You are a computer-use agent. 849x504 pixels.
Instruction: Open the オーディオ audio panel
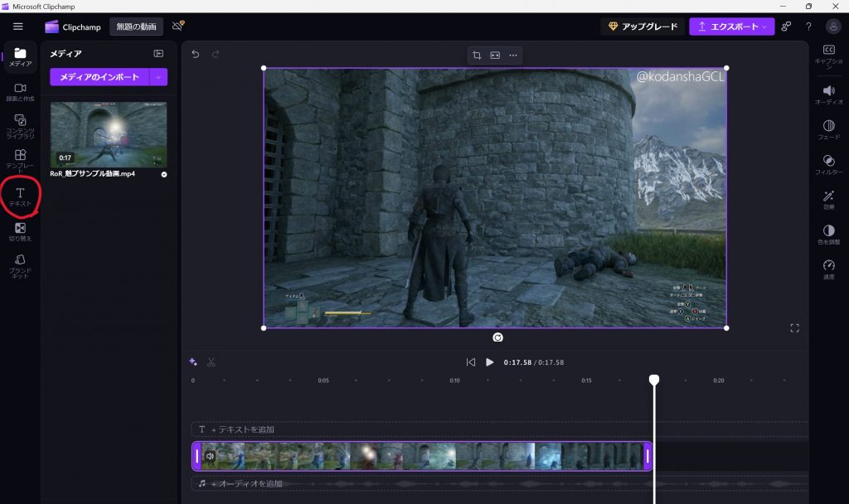[x=828, y=94]
